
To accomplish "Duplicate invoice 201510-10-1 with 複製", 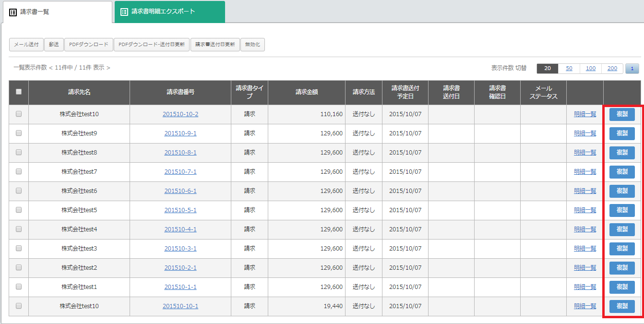I will [622, 306].
